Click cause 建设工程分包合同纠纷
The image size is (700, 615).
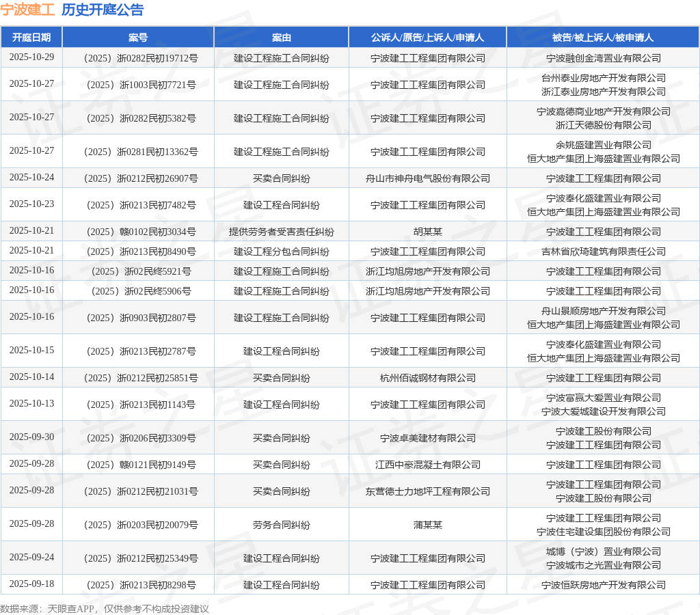281,251
